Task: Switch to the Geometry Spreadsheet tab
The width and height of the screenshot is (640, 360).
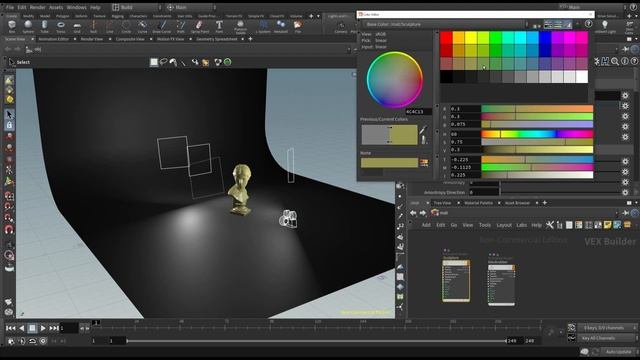Action: point(216,39)
